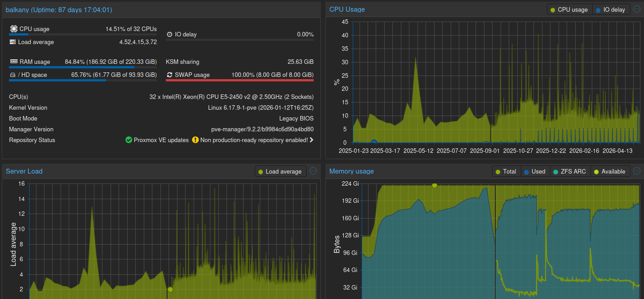Click the blue IO delay marker on CPU chart
The image size is (644, 299).
(374, 143)
